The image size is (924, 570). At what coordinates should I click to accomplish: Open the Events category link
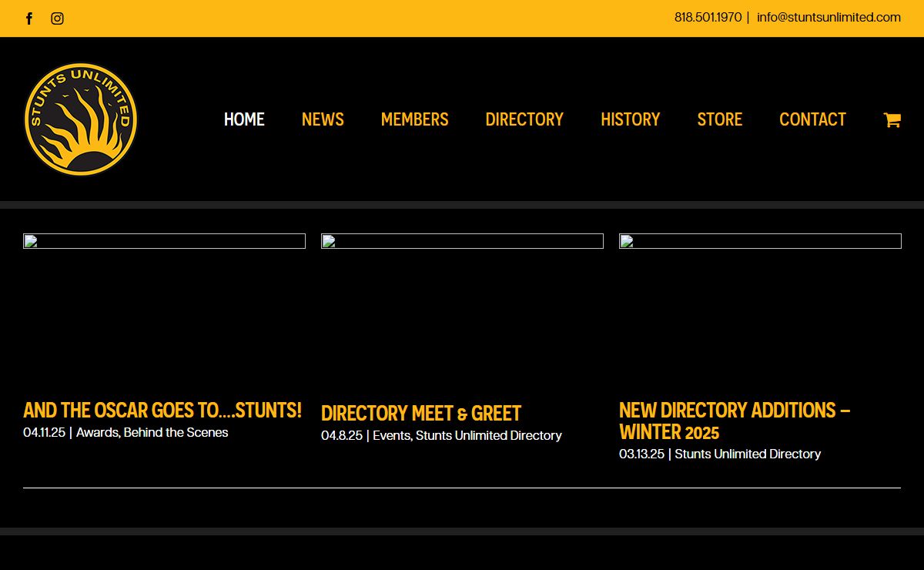tap(391, 436)
